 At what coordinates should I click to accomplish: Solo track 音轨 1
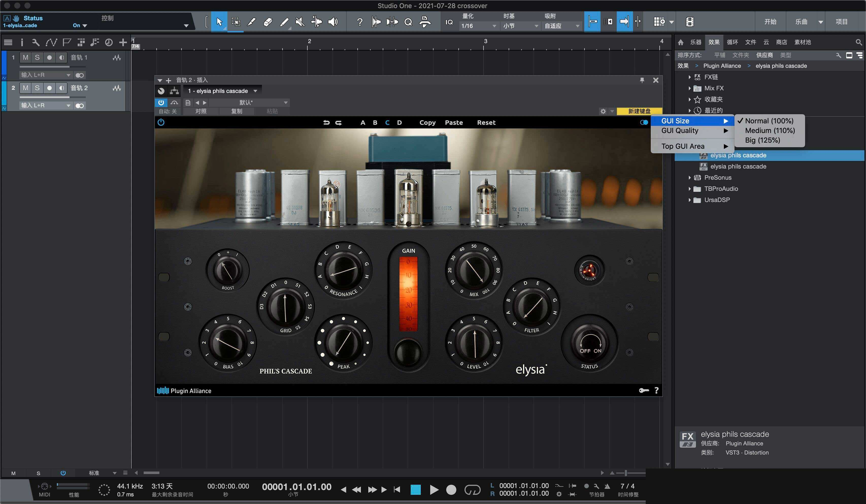tap(37, 57)
